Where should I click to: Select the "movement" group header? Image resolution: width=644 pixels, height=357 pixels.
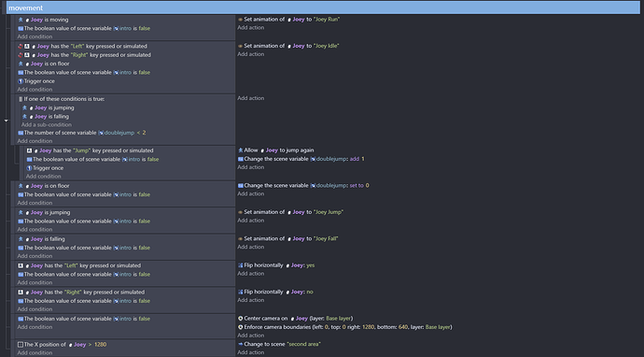point(323,7)
